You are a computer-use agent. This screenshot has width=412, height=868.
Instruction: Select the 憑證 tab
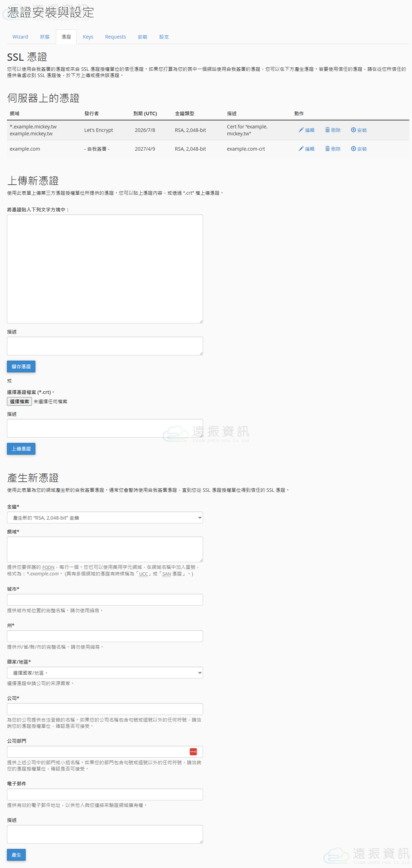coord(66,37)
